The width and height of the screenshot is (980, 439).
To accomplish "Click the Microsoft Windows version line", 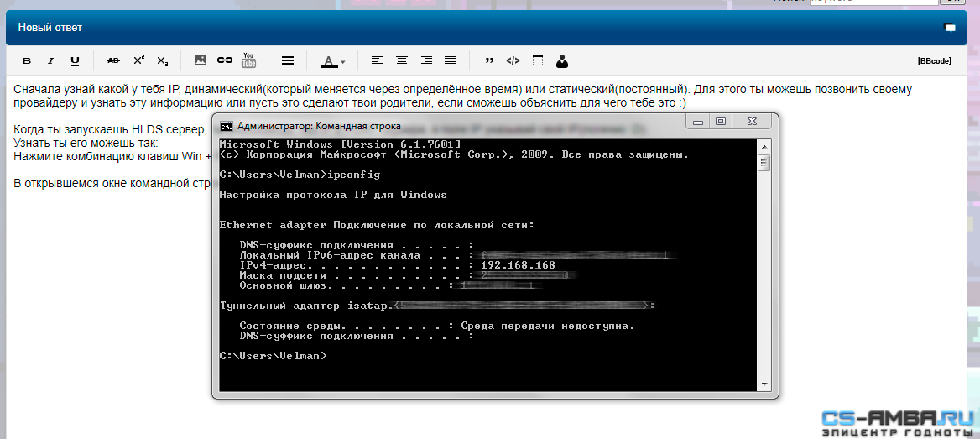I will 341,144.
